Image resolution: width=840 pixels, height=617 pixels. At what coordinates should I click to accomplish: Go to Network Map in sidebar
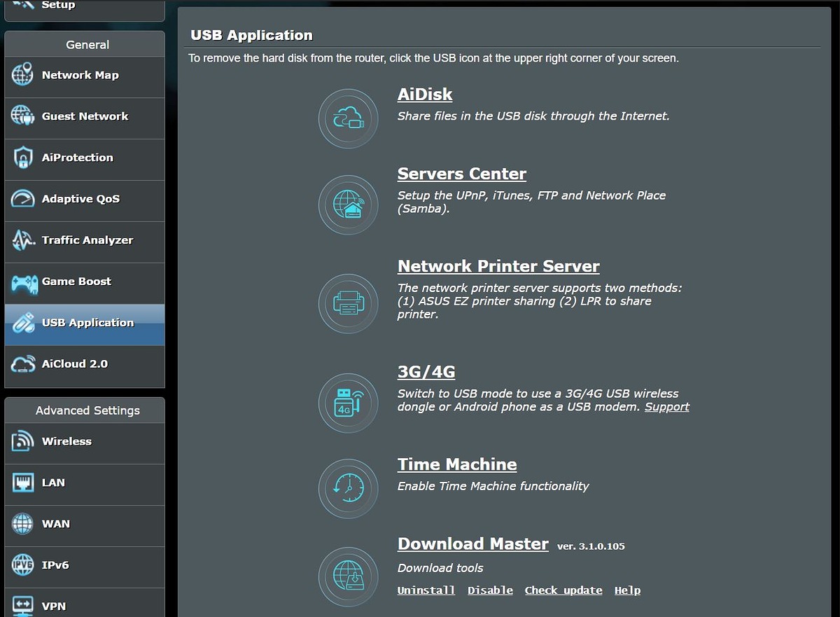coord(80,76)
